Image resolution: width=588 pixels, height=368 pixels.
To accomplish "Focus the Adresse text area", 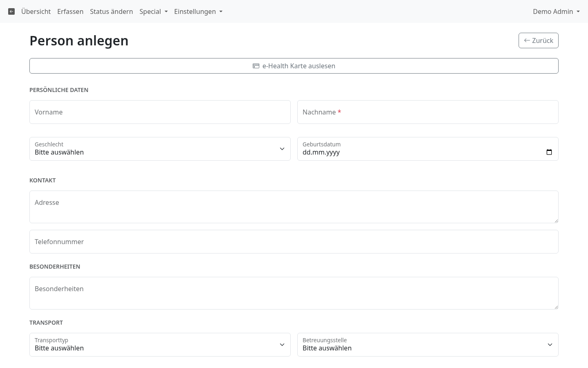I will click(294, 207).
